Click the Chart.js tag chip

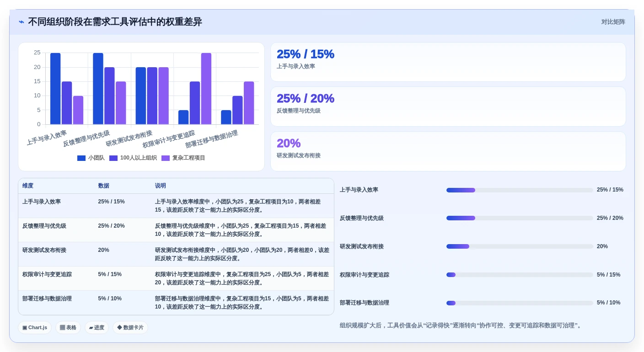point(35,327)
